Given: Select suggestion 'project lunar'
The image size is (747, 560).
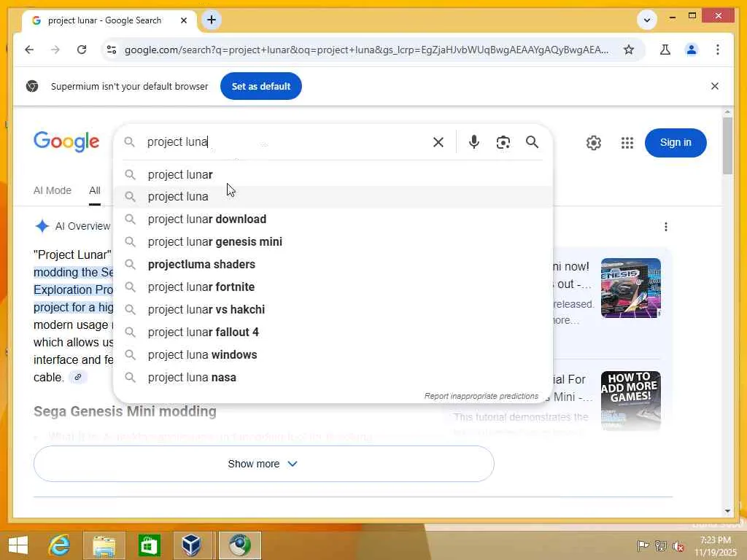Looking at the screenshot, I should (x=333, y=175).
